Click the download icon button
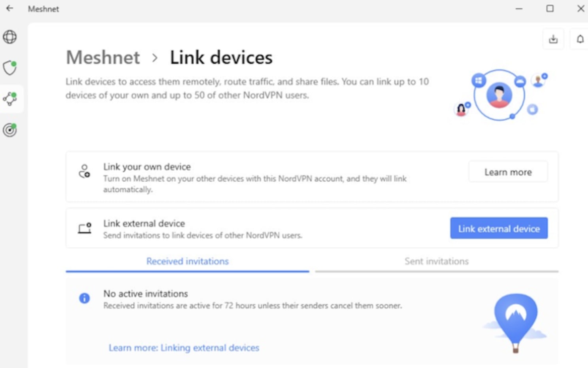 [x=553, y=39]
